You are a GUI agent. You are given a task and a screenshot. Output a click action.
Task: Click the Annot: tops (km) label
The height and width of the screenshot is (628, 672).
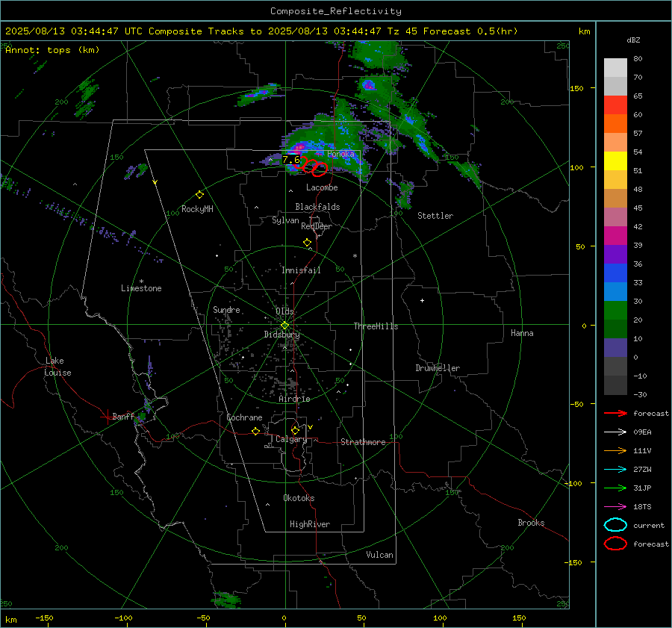click(52, 50)
